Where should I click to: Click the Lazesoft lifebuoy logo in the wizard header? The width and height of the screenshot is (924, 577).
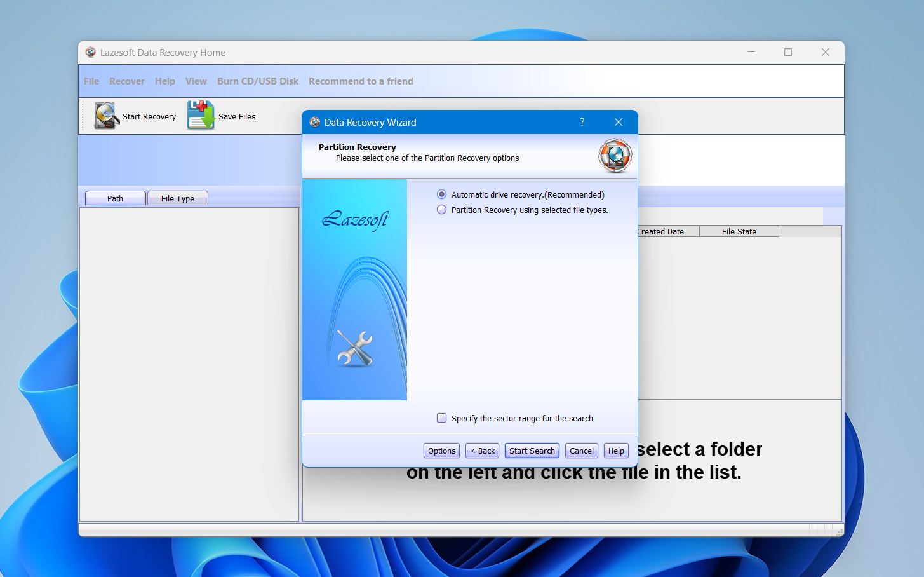(x=613, y=155)
